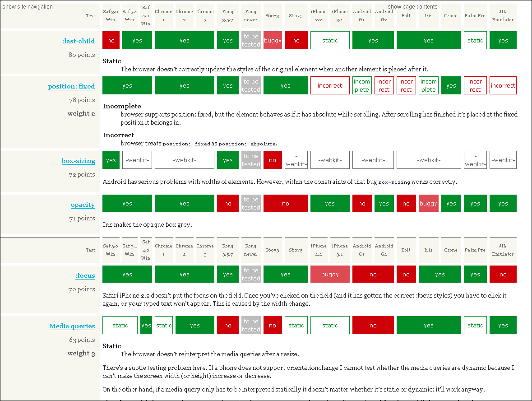Follow the box-sizing test link

pos(79,161)
